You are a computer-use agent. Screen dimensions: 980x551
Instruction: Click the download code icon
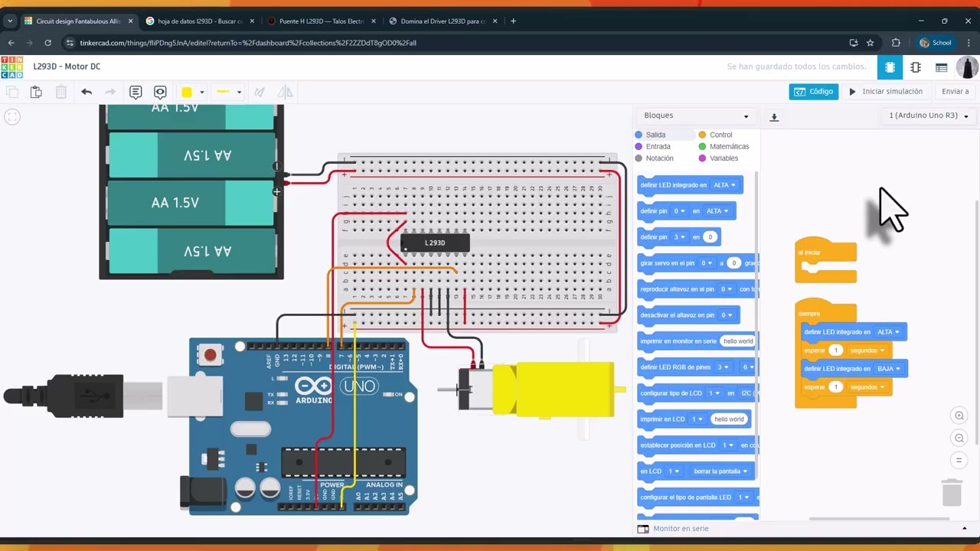click(x=774, y=117)
